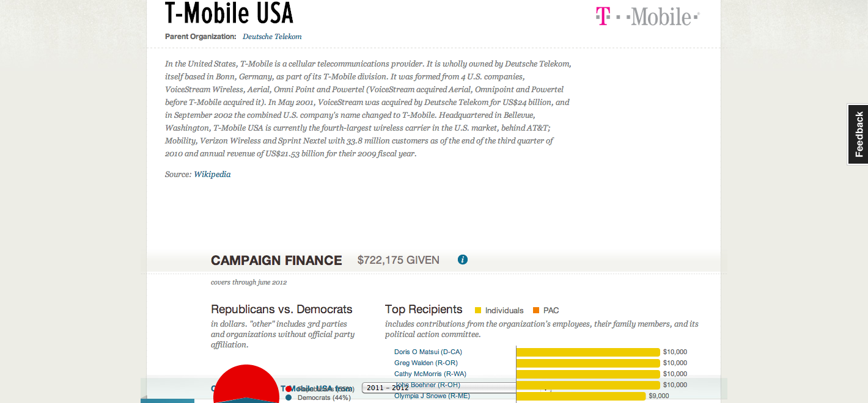The height and width of the screenshot is (403, 868).
Task: Open Doris O Matsui recipient page
Action: (x=428, y=352)
